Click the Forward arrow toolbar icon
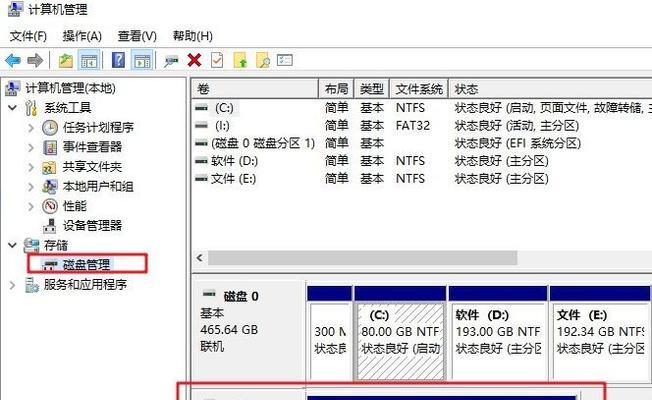This screenshot has width=652, height=400. point(35,61)
